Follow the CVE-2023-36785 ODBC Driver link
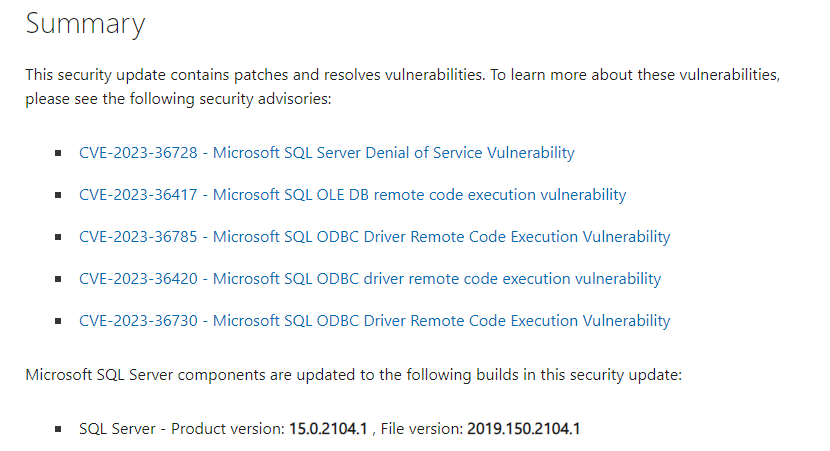Screen dimensions: 830x451 tap(375, 237)
